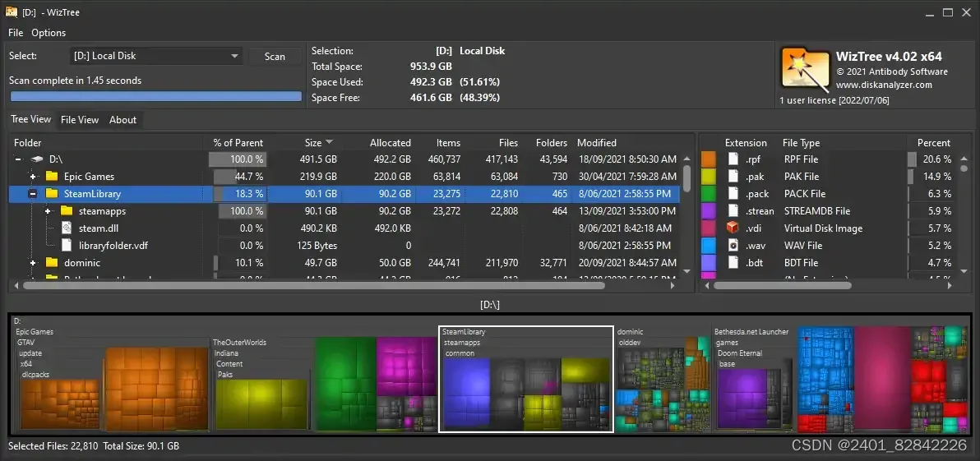Click the Virtual Disk Image cube icon
The image size is (980, 461).
tap(733, 228)
